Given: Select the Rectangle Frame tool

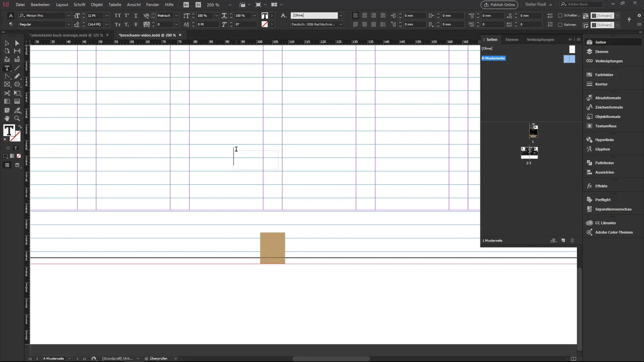Looking at the screenshot, I should click(x=7, y=84).
